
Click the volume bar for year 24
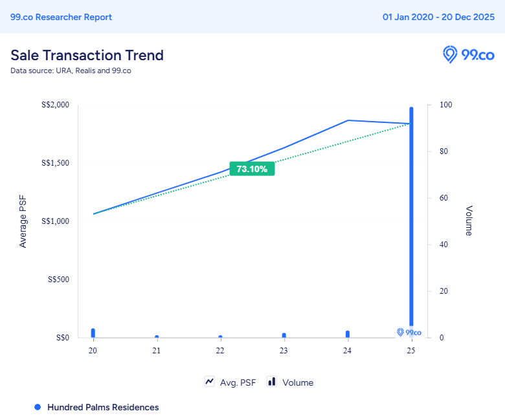[348, 334]
